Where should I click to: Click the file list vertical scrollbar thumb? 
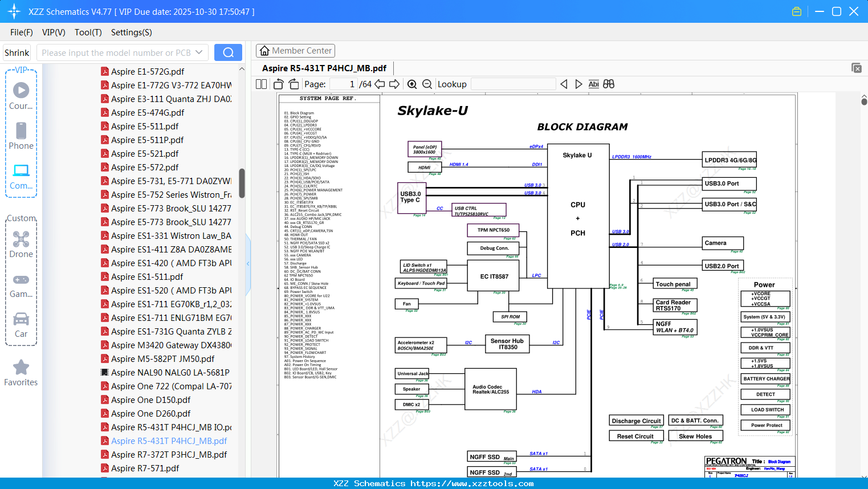click(x=242, y=183)
